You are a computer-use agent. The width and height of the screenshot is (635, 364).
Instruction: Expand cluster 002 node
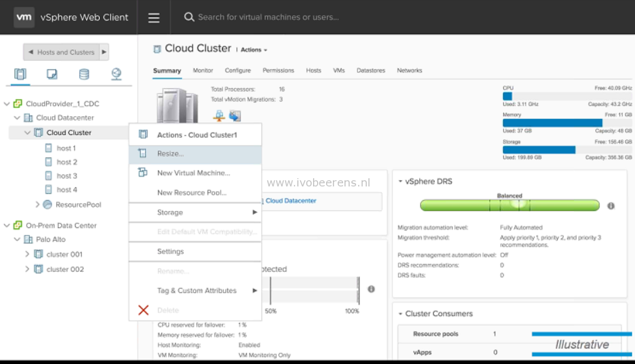click(27, 269)
